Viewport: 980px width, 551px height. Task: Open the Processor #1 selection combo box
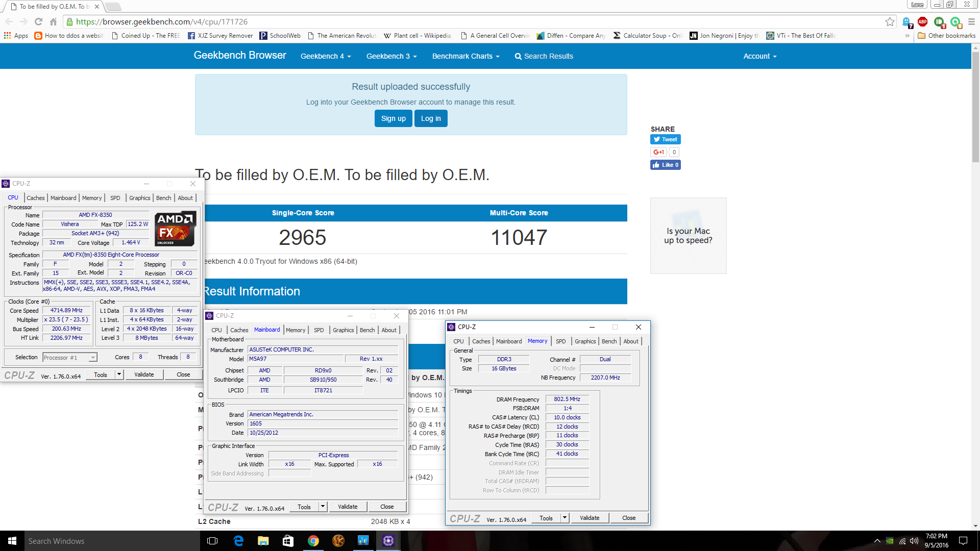point(70,358)
